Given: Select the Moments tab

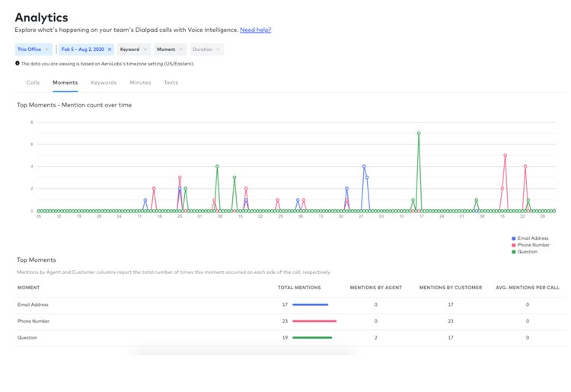Looking at the screenshot, I should [x=65, y=82].
